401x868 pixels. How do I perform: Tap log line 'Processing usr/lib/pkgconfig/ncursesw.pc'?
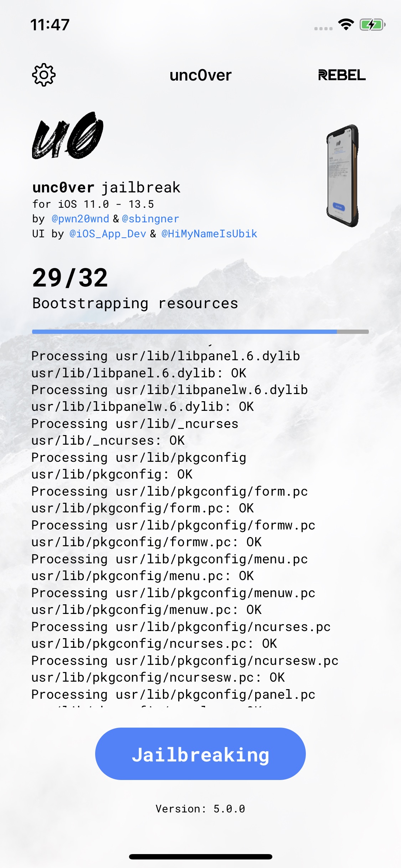[185, 661]
